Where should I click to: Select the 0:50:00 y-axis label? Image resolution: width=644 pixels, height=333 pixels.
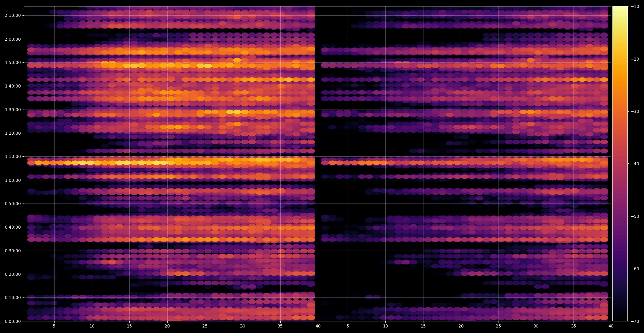(13, 204)
